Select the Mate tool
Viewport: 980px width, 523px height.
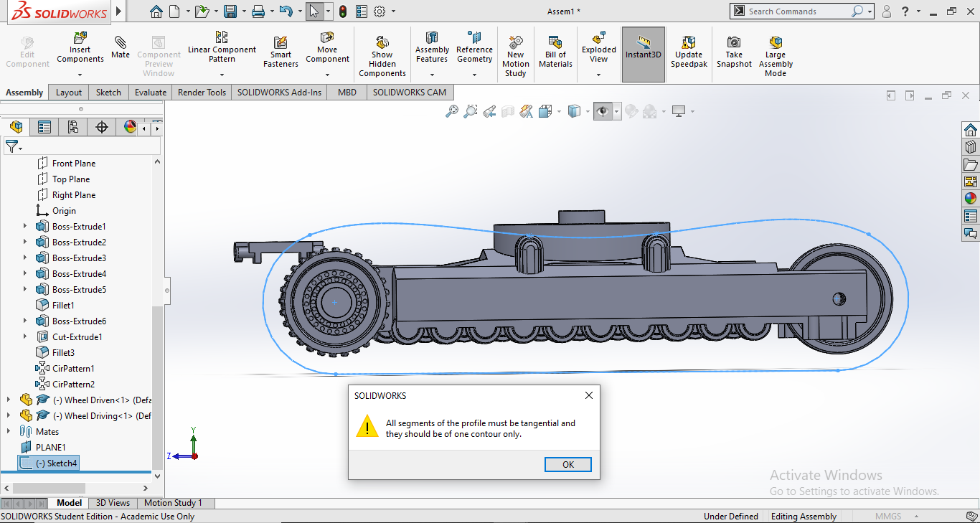tap(121, 47)
